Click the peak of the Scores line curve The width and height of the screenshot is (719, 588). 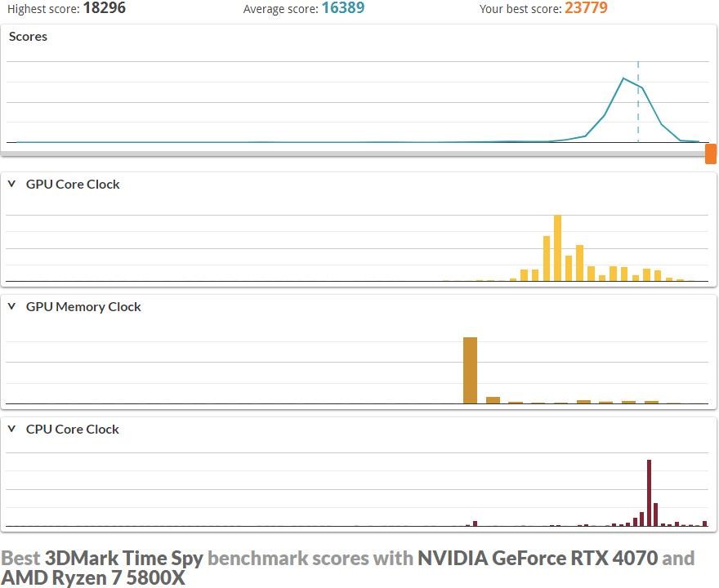coord(624,78)
